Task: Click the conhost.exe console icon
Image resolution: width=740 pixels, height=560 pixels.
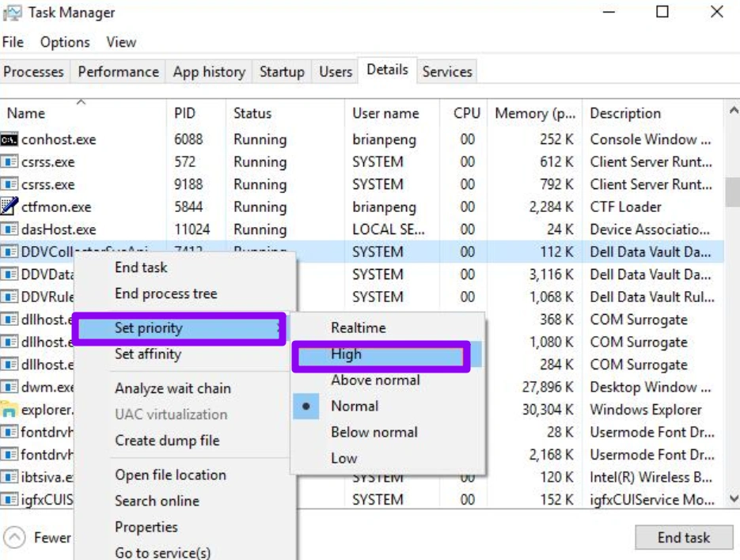Action: 9,140
